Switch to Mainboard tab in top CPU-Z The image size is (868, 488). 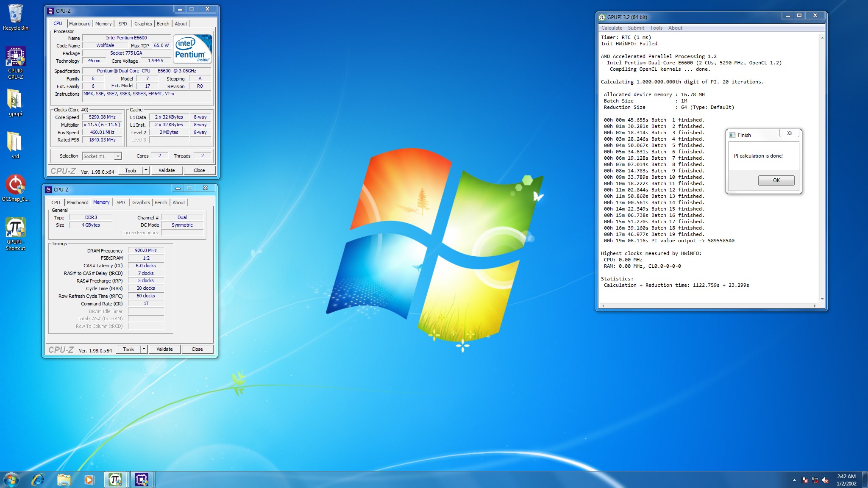tap(80, 24)
